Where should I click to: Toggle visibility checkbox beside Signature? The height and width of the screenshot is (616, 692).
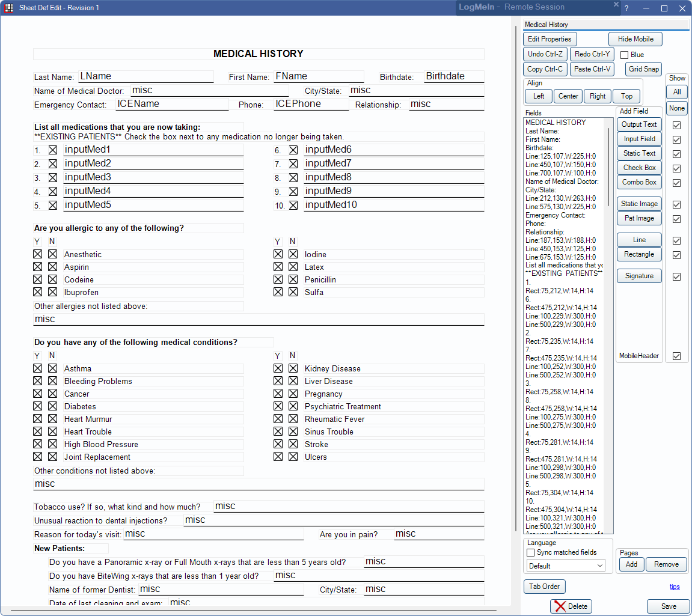click(x=676, y=276)
